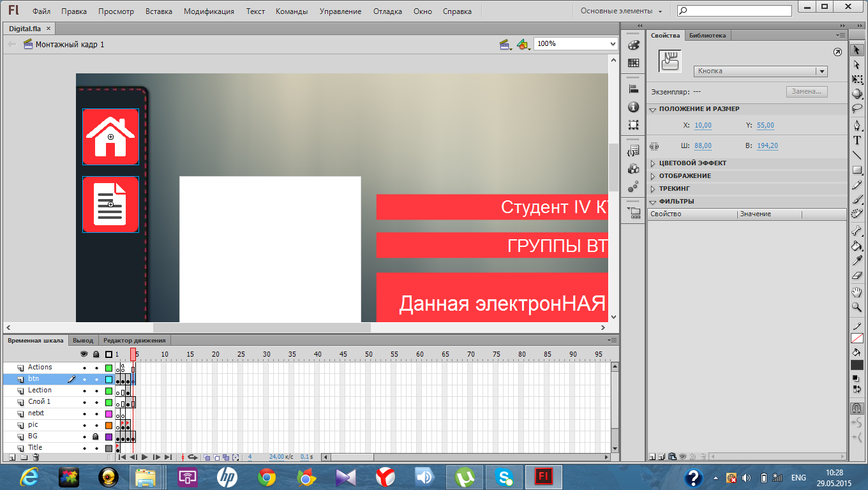868x490 pixels.
Task: Select the Text tool
Action: (857, 140)
